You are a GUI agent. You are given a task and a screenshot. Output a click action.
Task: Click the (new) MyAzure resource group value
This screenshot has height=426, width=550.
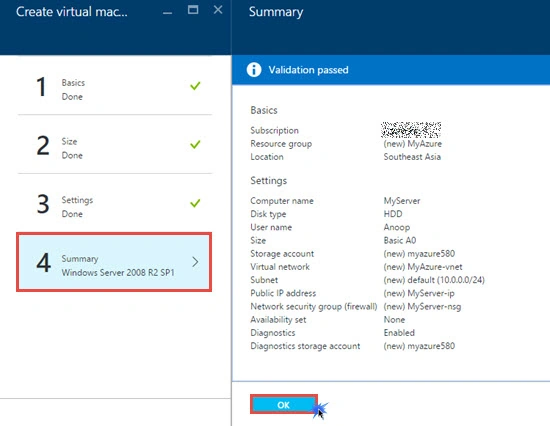(412, 144)
